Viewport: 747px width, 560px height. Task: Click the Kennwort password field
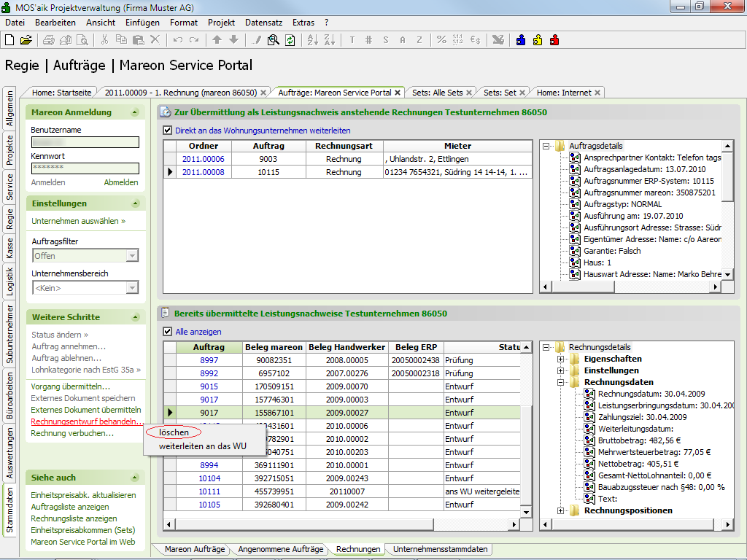pyautogui.click(x=85, y=168)
